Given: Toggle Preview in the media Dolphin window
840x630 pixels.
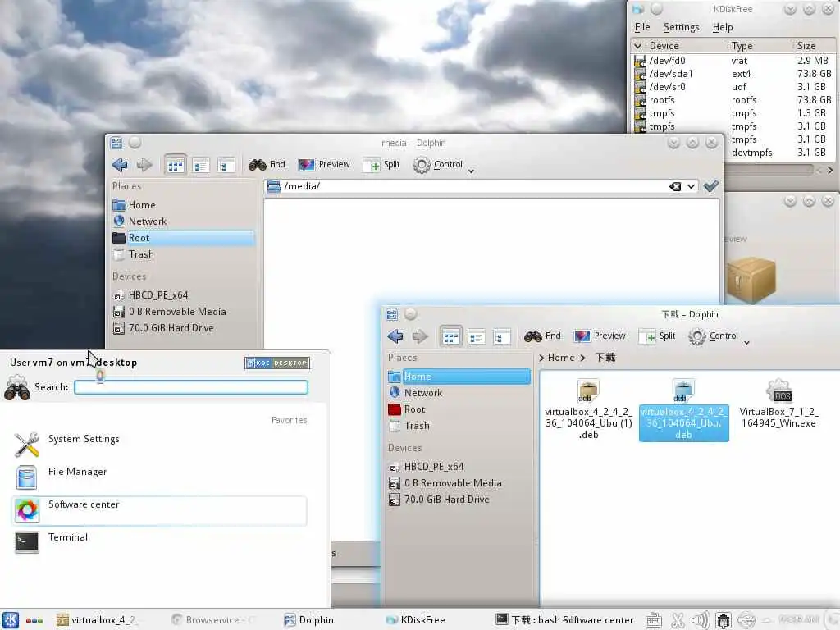Looking at the screenshot, I should tap(324, 164).
